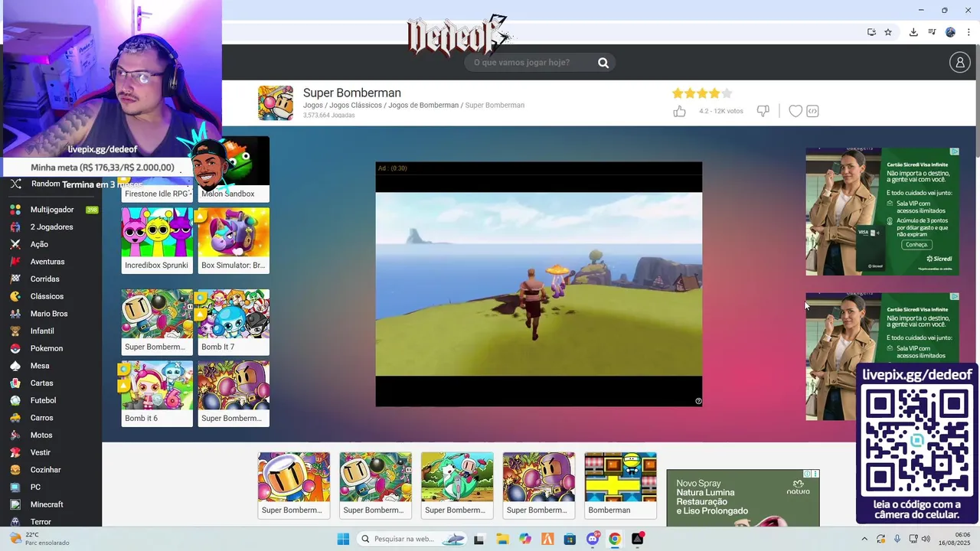The height and width of the screenshot is (551, 980).
Task: Select the Pokemon category
Action: pos(47,348)
